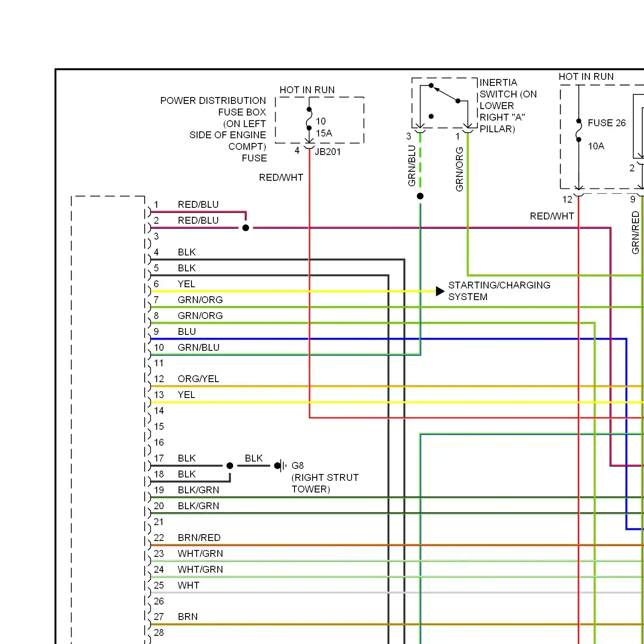Click pin 19 'BLK/GRN' label
644x644 pixels.
(198, 490)
